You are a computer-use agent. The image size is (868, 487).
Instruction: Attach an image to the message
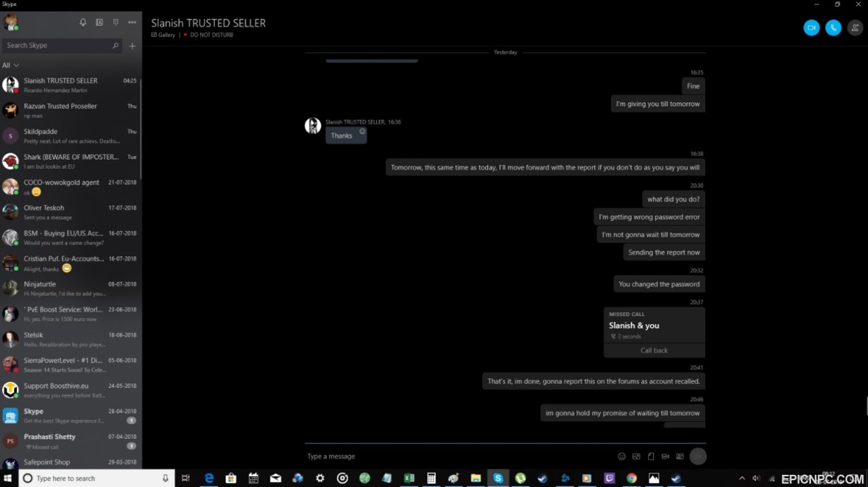pyautogui.click(x=636, y=456)
